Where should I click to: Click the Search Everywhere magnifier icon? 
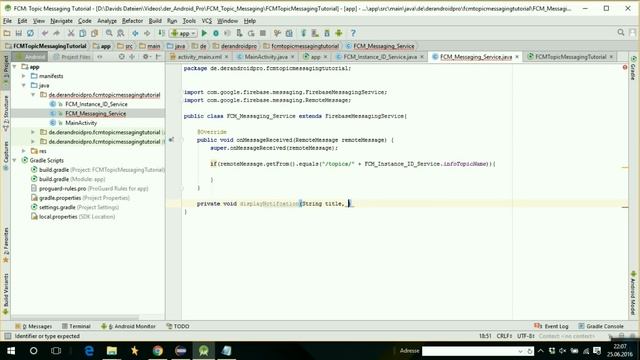point(621,33)
